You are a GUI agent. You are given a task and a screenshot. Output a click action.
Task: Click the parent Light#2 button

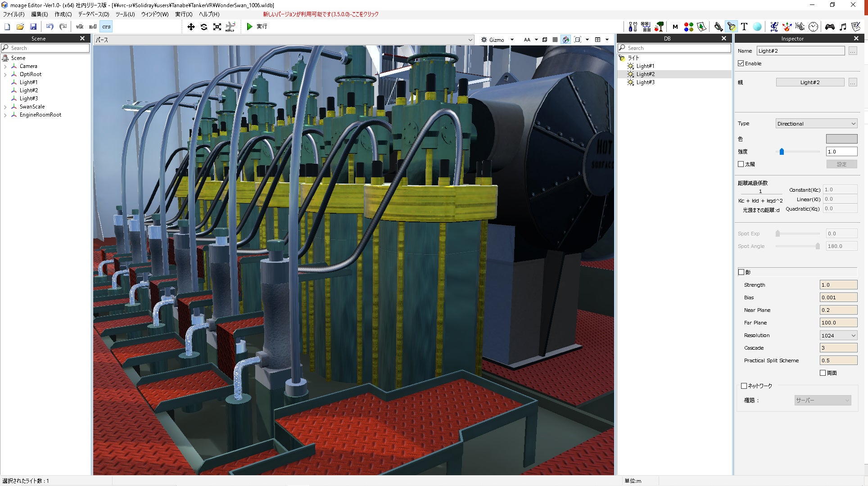pos(809,82)
